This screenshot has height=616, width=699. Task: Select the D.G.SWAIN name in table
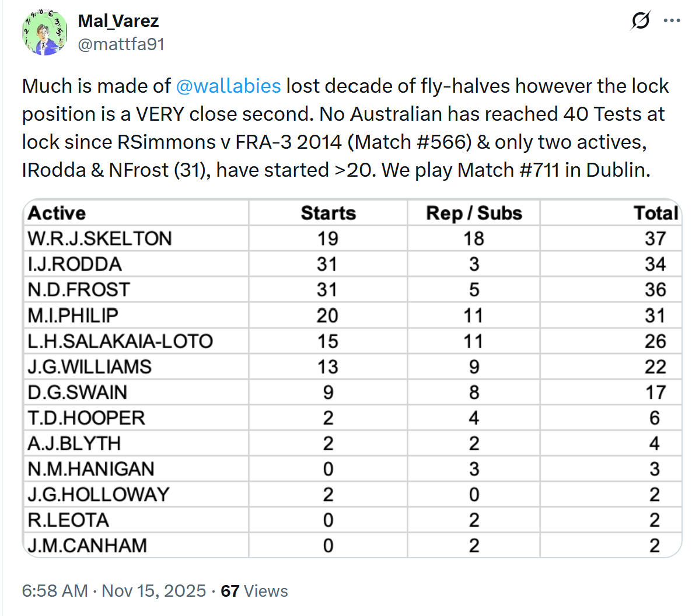(x=77, y=393)
